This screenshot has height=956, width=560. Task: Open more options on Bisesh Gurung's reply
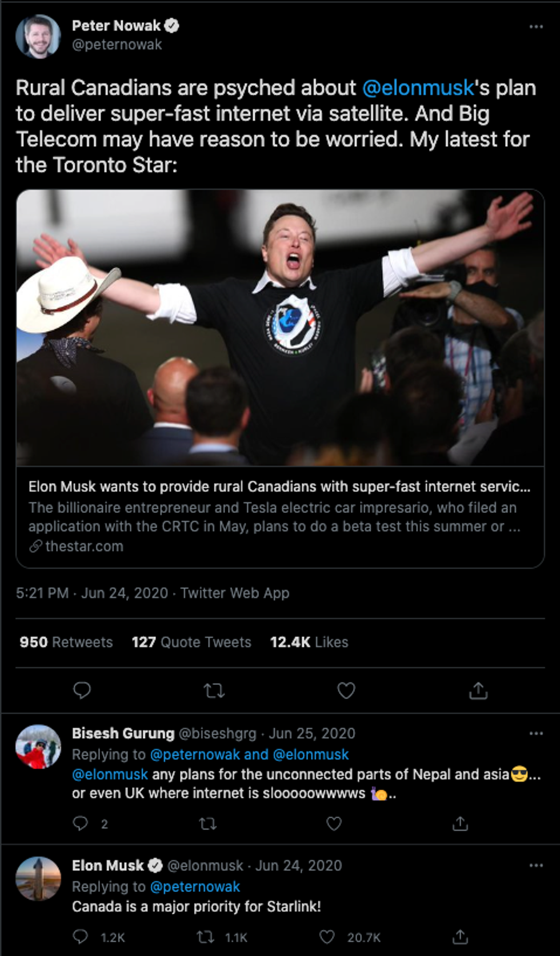tap(536, 734)
